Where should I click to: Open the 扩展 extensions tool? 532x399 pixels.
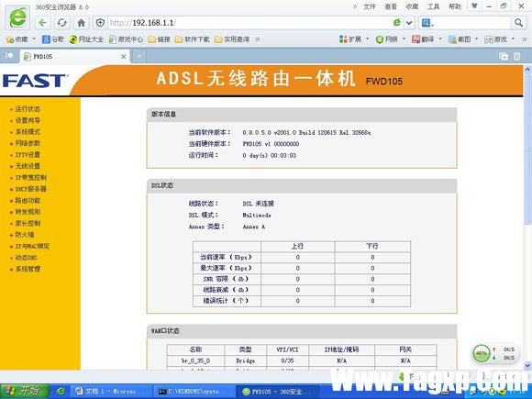click(x=350, y=39)
